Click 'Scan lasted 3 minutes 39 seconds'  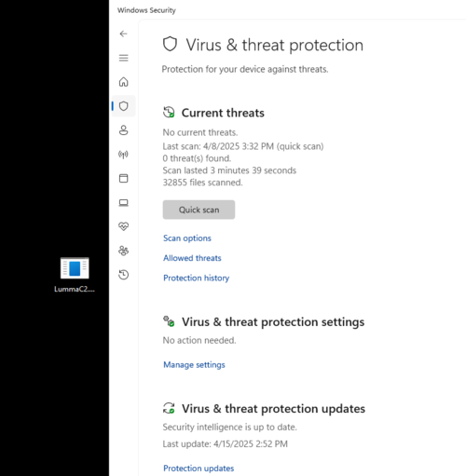pos(229,170)
